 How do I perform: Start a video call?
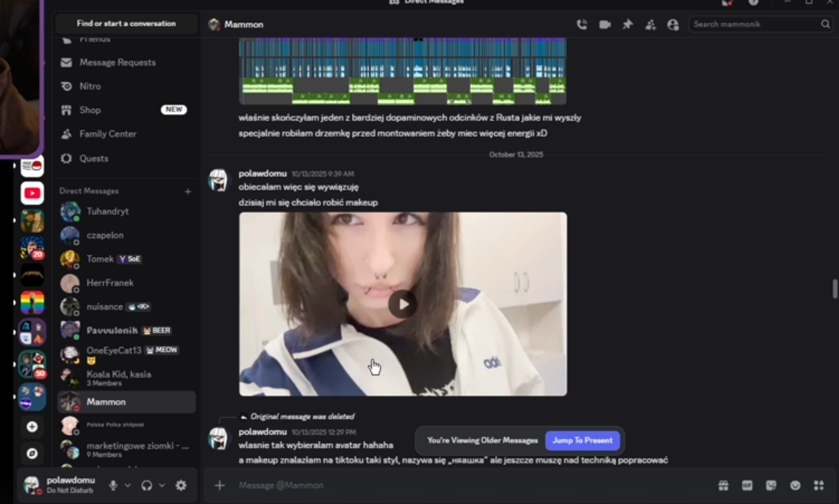coord(604,25)
